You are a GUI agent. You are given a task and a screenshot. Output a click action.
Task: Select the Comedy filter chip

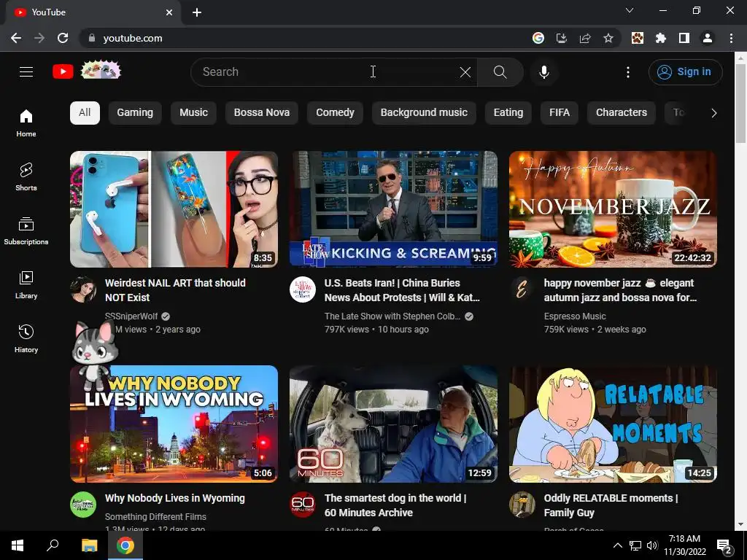point(335,113)
